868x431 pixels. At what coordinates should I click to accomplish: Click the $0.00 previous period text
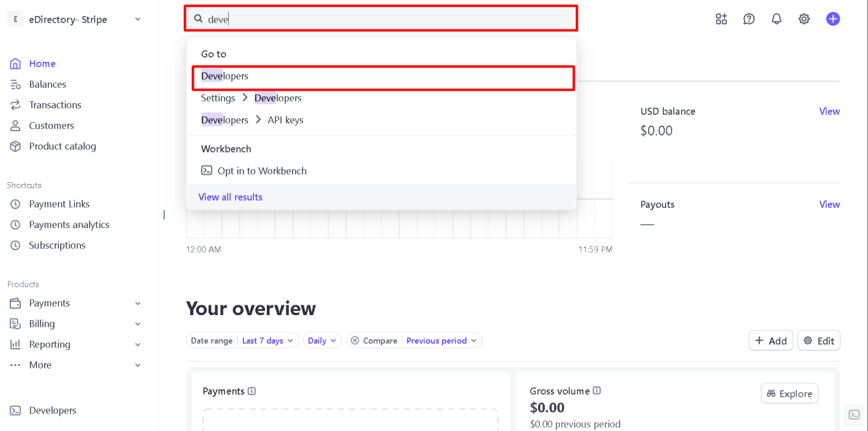pos(575,424)
